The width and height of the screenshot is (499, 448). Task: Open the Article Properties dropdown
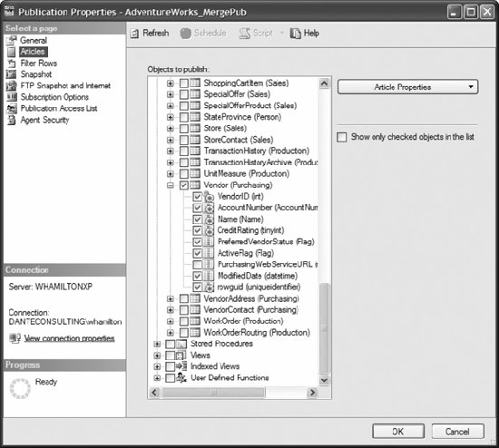tap(407, 87)
